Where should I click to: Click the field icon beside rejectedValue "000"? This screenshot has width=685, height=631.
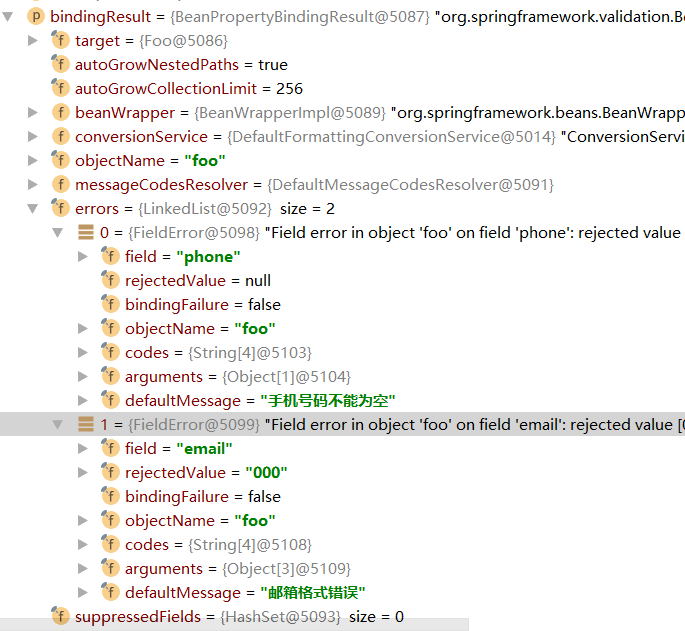click(111, 472)
